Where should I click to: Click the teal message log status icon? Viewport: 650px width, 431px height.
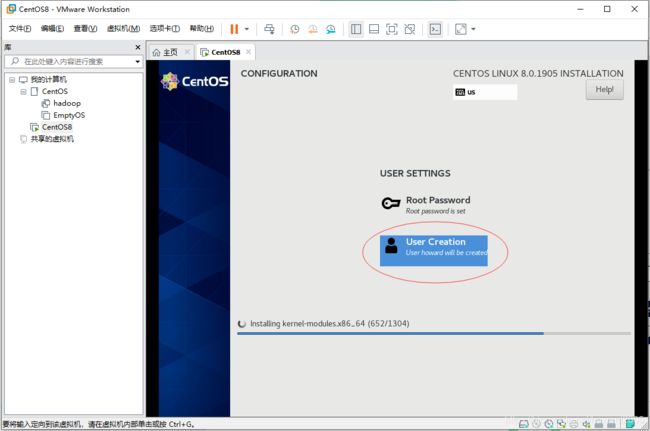(x=630, y=424)
